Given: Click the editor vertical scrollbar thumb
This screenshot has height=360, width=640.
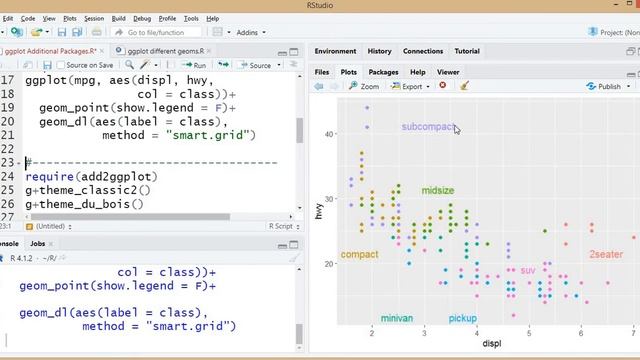Looking at the screenshot, I should (300, 131).
